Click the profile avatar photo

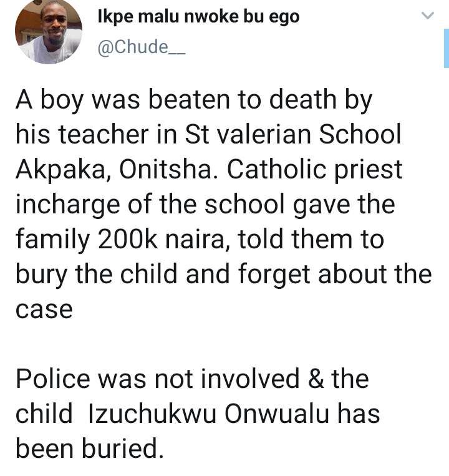(x=48, y=30)
